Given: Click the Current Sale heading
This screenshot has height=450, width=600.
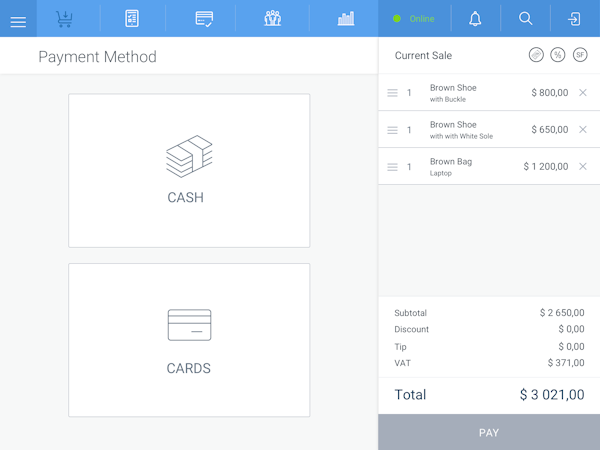Looking at the screenshot, I should (423, 55).
